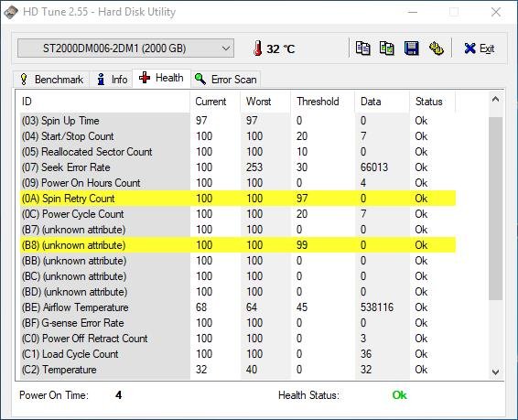518x420 pixels.
Task: Switch to the Info tab
Action: [x=112, y=80]
